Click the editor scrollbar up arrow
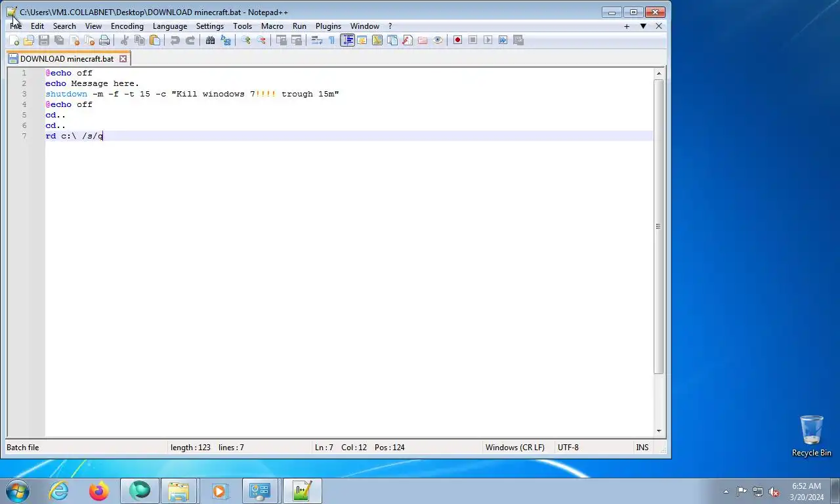840x504 pixels. [x=659, y=73]
